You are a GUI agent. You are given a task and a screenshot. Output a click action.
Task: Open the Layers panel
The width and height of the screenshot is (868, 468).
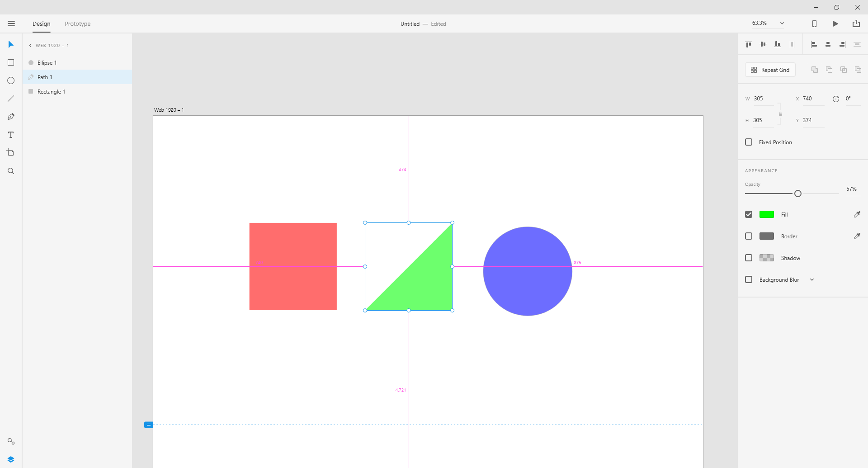tap(10, 459)
